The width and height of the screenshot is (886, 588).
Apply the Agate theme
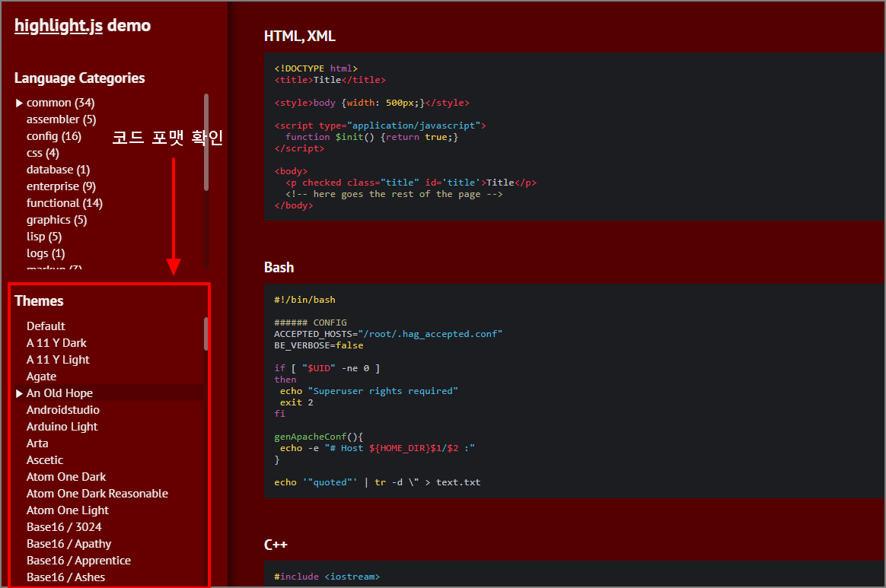pyautogui.click(x=41, y=377)
